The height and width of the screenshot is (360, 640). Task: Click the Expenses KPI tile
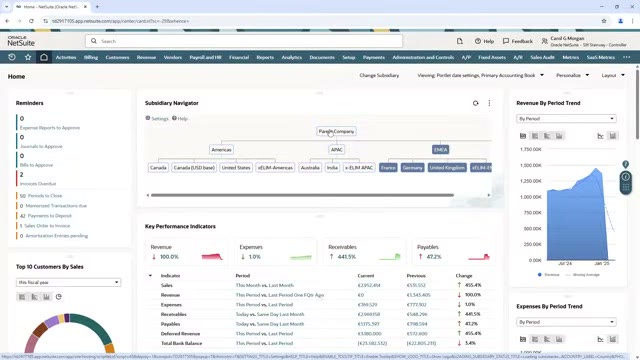tap(277, 252)
